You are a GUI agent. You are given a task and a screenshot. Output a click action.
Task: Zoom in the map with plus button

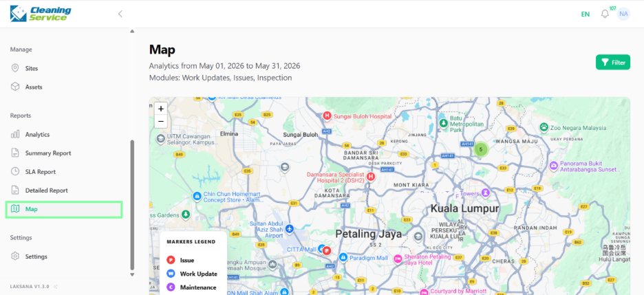[x=161, y=109]
